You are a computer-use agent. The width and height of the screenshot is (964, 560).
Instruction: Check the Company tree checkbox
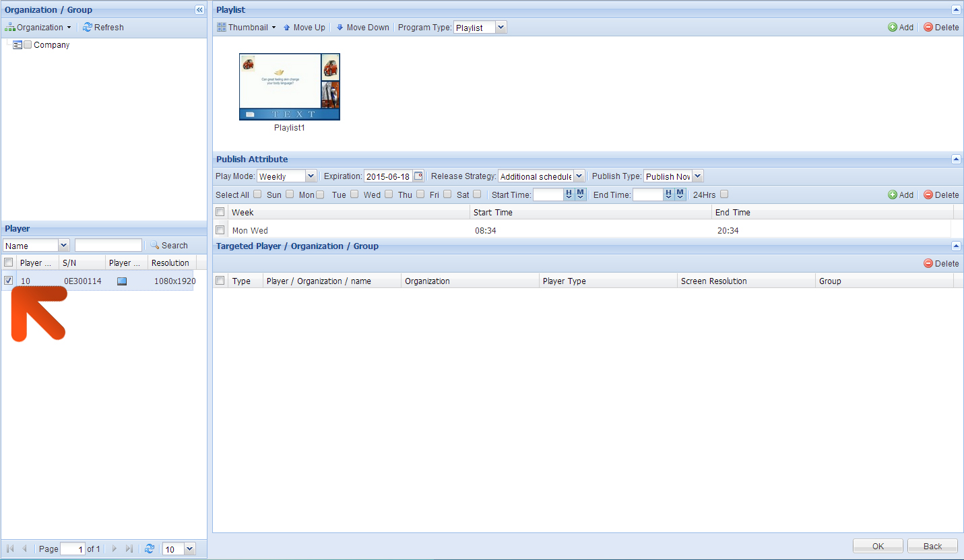click(28, 45)
